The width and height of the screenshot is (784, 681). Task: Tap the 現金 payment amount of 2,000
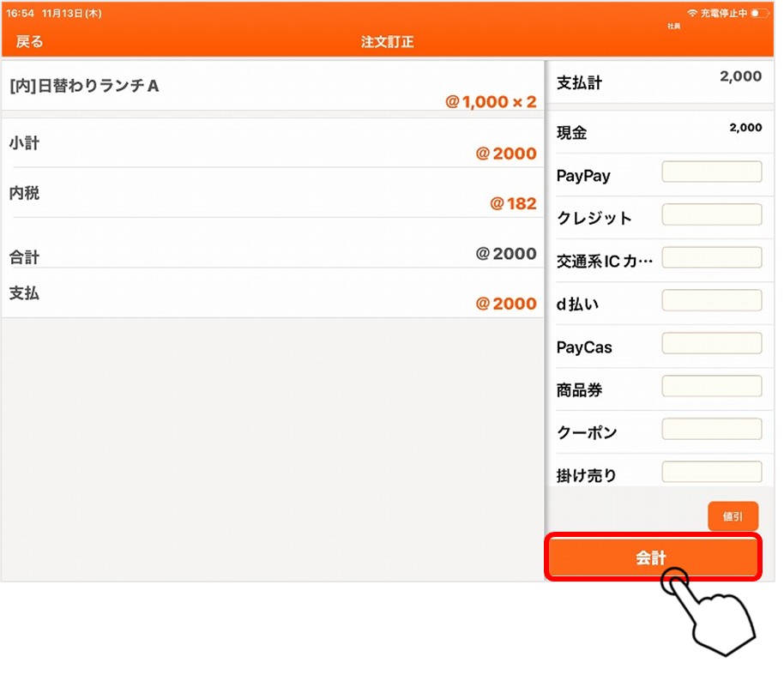(745, 129)
